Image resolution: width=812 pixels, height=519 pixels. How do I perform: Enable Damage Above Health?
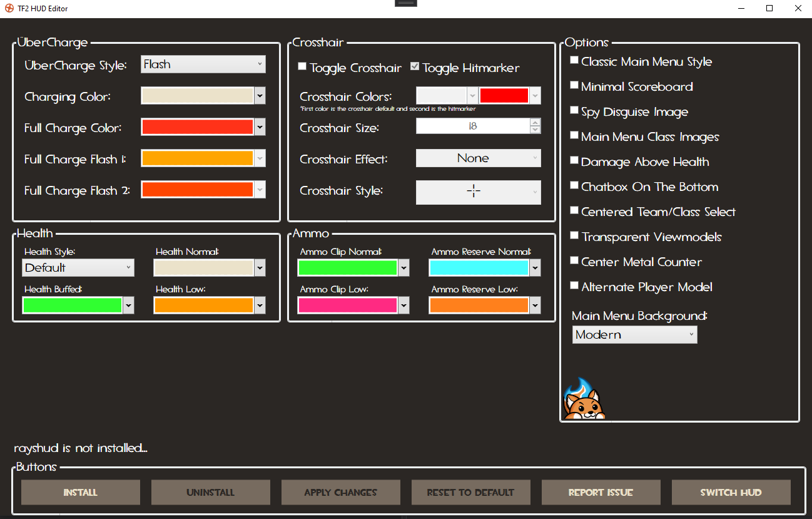coord(574,160)
